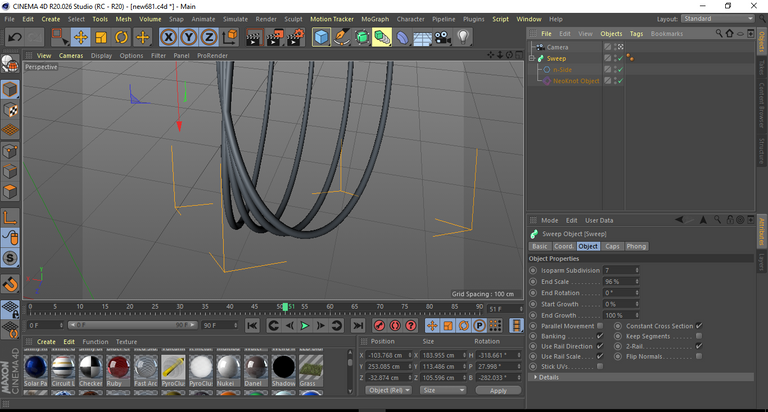Toggle Use Rail Direction checkbox
The height and width of the screenshot is (412, 768).
(x=600, y=346)
